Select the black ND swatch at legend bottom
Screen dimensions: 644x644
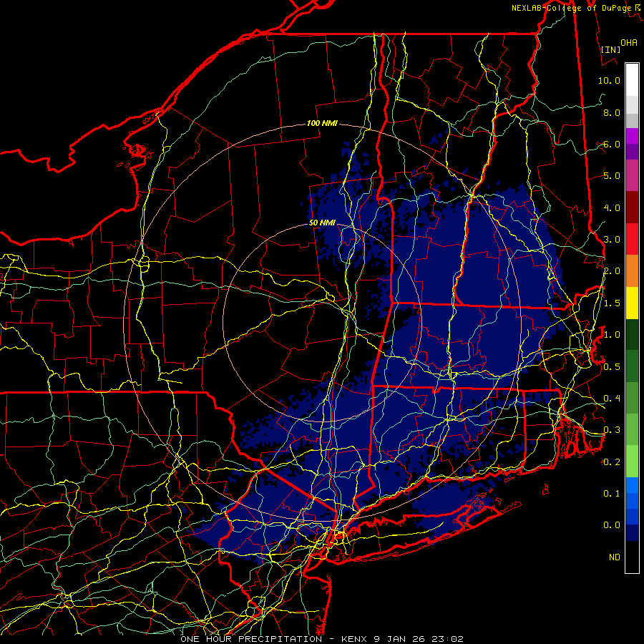632,557
